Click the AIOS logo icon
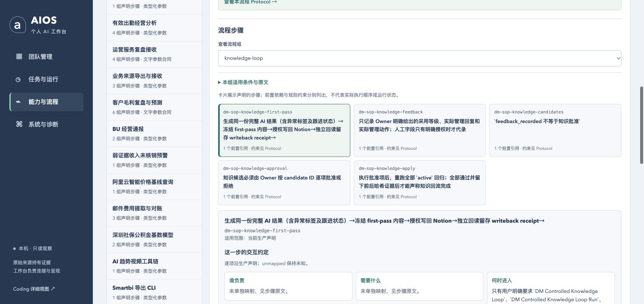Image resolution: width=644 pixels, height=304 pixels. click(x=17, y=25)
